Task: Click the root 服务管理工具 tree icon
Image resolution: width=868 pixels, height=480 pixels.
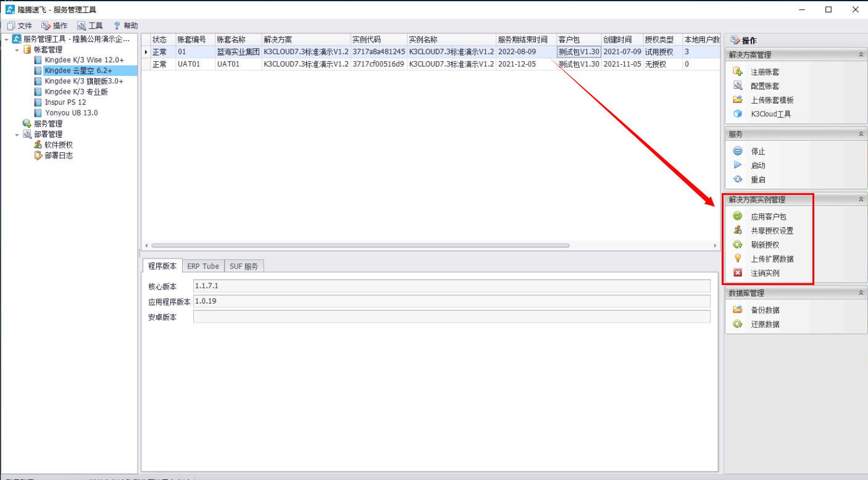Action: (17, 39)
